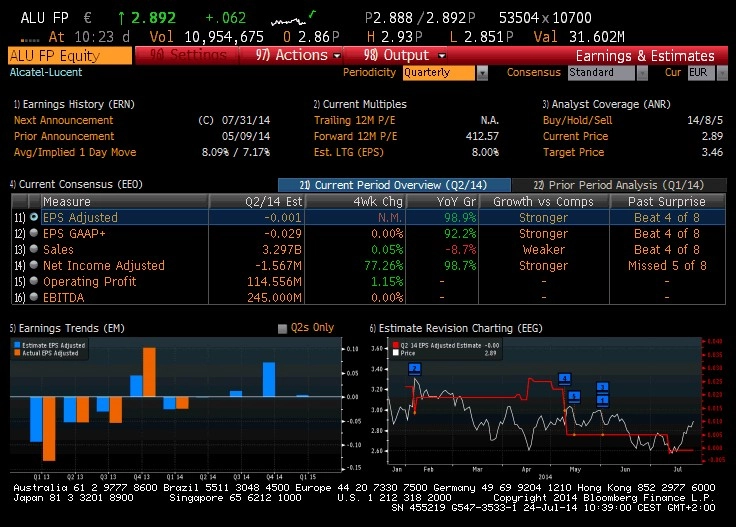Image resolution: width=736 pixels, height=527 pixels.
Task: Click event marker 5 on revision chart
Action: point(574,397)
